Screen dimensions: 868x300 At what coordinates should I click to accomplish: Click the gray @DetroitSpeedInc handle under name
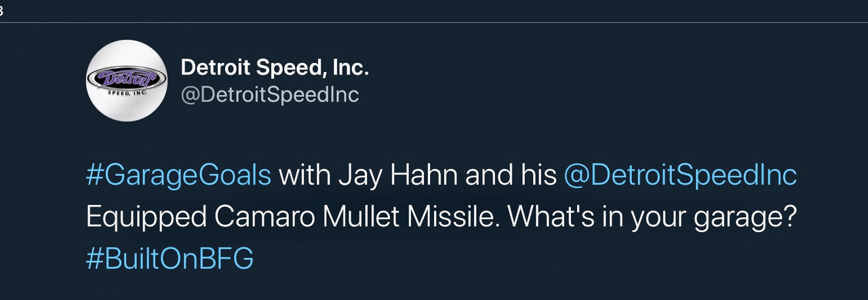pyautogui.click(x=270, y=95)
